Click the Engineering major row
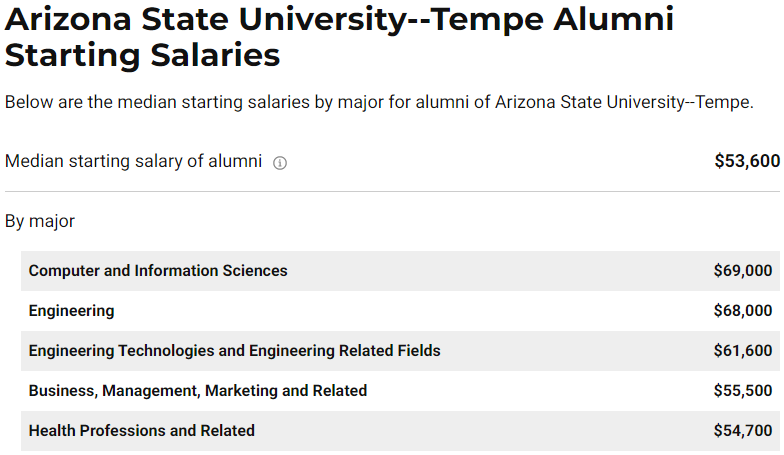This screenshot has height=455, width=784. (400, 311)
